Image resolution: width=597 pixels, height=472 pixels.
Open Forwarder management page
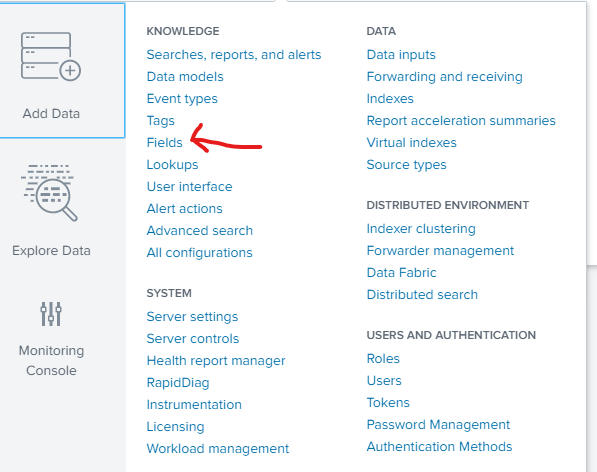click(440, 250)
